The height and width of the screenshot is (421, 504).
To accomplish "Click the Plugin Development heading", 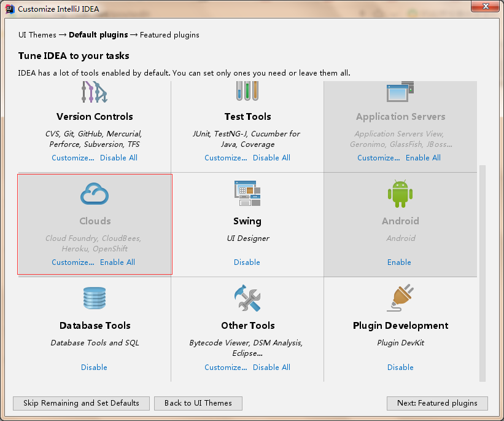I will [x=400, y=326].
